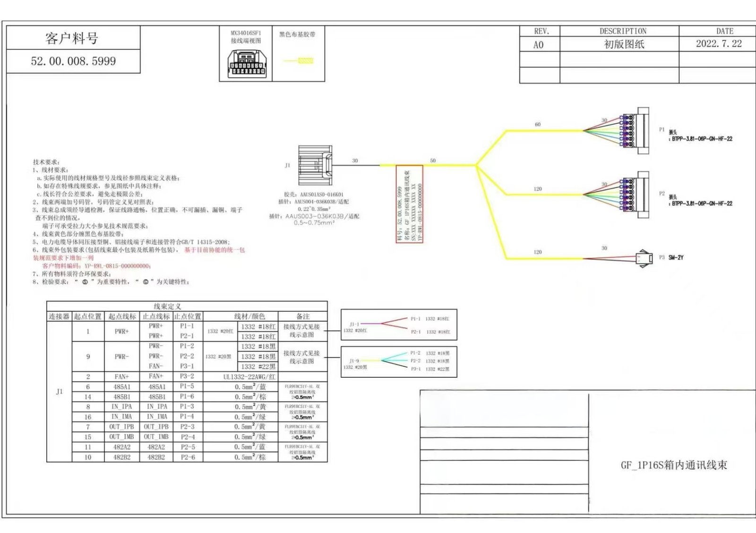Click the red YP-RWL-0815 customer code text
Screen dimensions: 756x533
[x=117, y=266]
